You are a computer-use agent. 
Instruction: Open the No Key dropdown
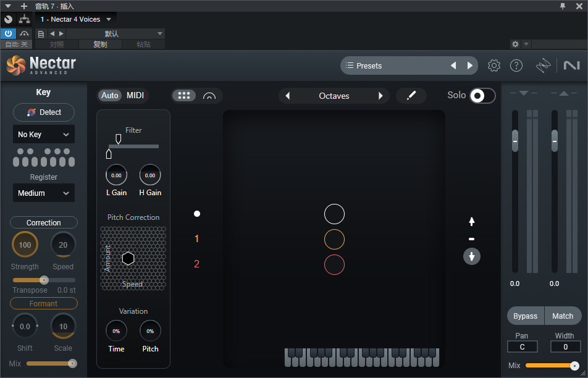[44, 134]
